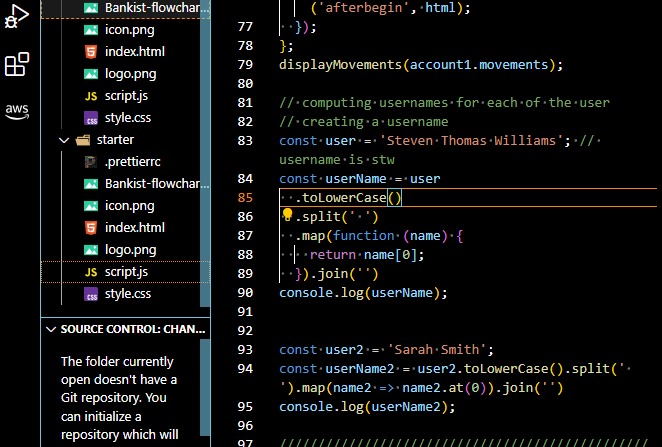Screen dimensions: 662x447
Task: Click the ('afterbegin', html); code at top
Action: tap(390, 7)
